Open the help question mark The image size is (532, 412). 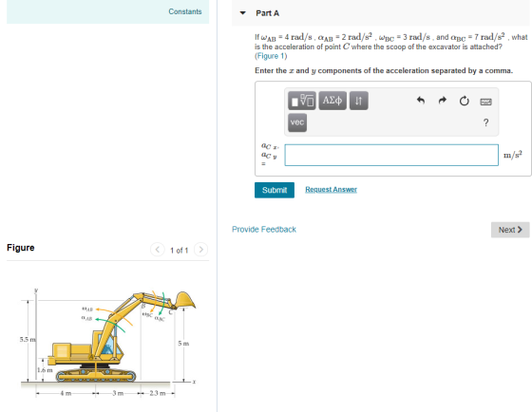485,122
